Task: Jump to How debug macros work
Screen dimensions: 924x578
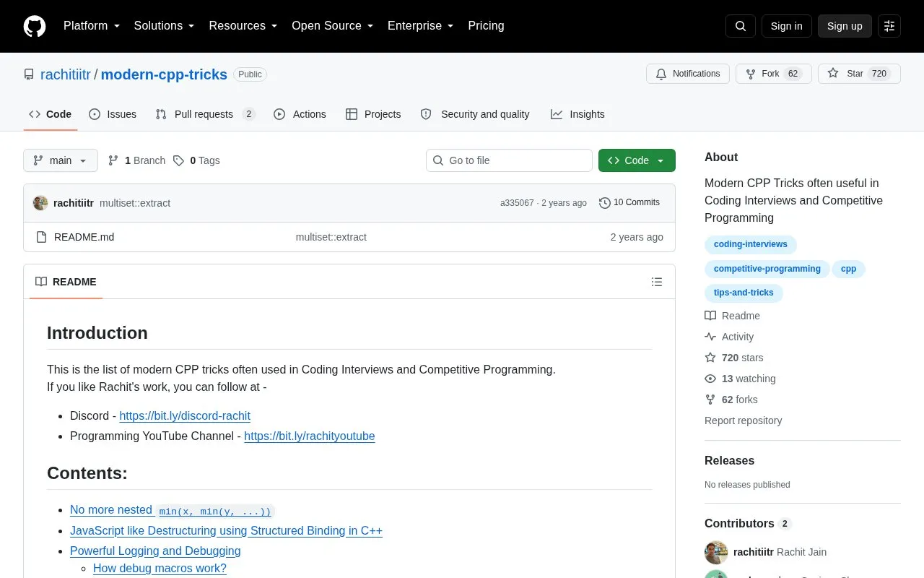Action: (x=160, y=568)
